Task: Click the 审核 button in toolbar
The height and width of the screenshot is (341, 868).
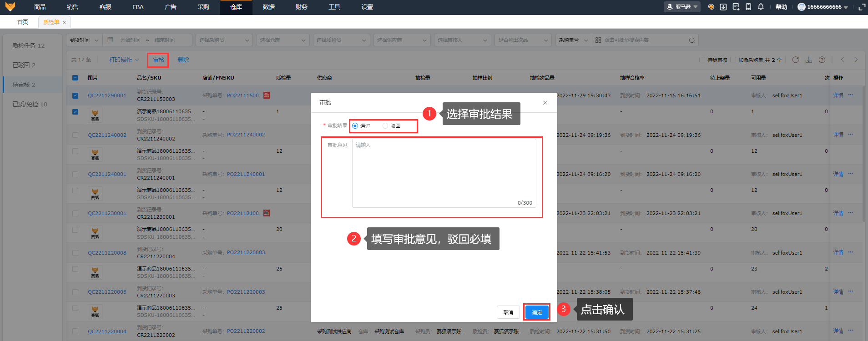Action: [x=158, y=60]
